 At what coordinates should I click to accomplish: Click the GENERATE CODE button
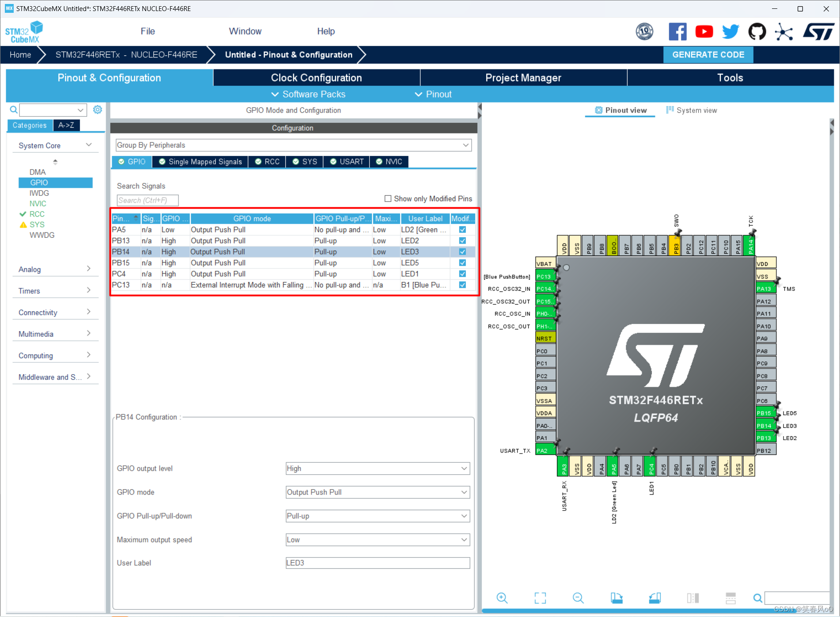[708, 55]
